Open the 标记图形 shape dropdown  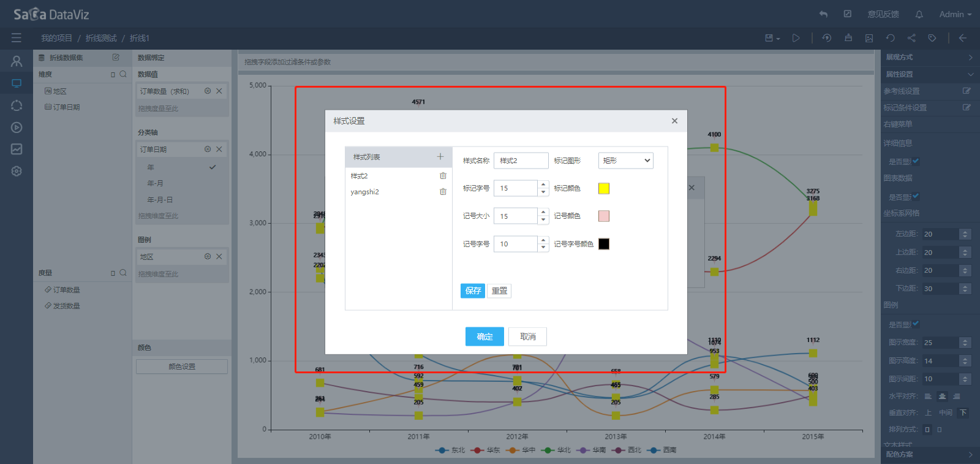(x=625, y=161)
